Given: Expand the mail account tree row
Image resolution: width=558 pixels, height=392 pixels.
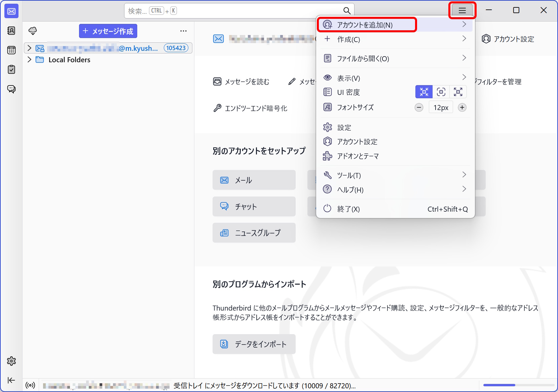Looking at the screenshot, I should pos(29,48).
